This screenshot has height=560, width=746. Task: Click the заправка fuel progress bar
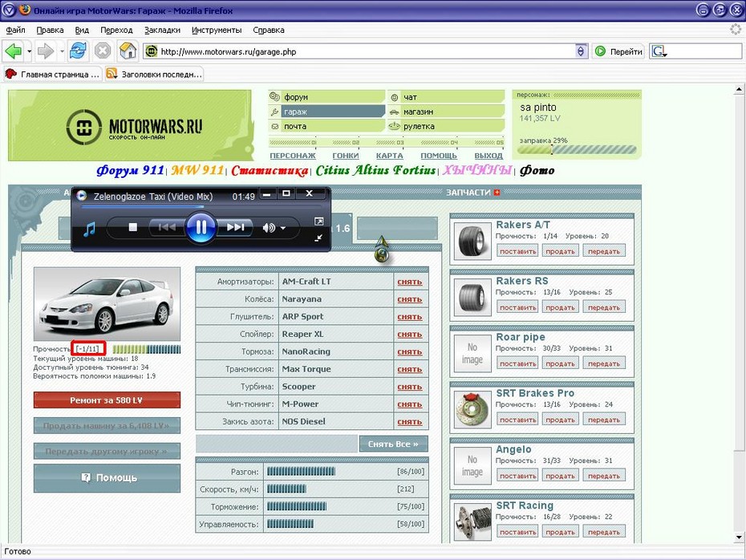pos(577,150)
